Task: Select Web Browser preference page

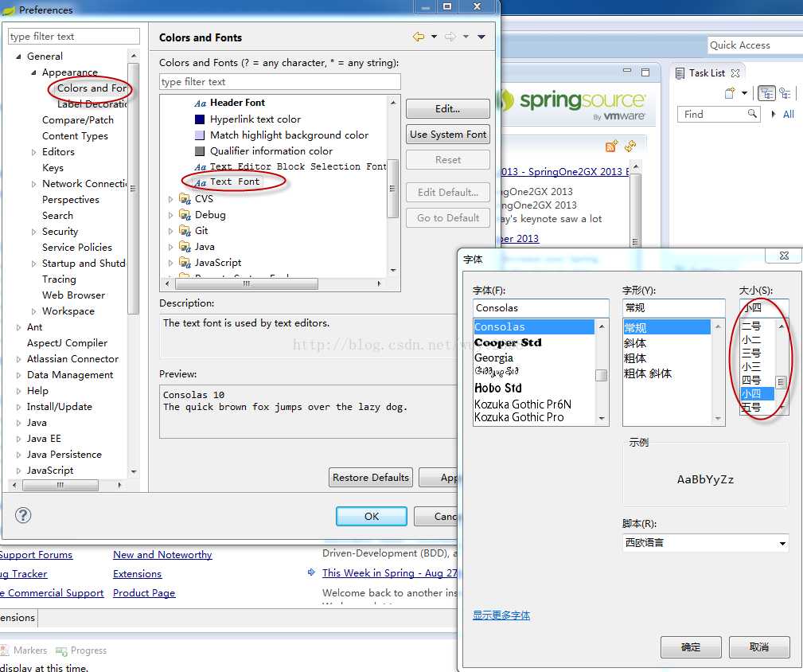Action: (x=74, y=295)
